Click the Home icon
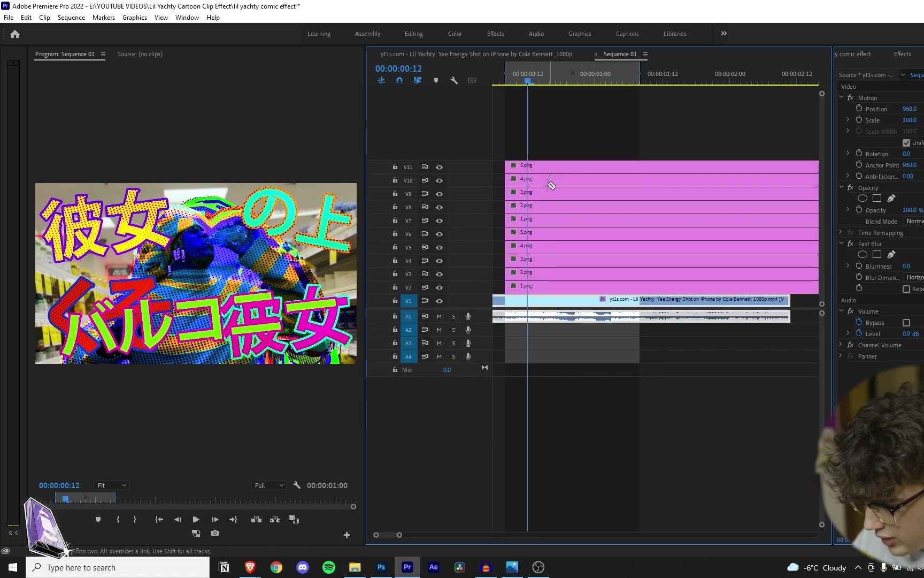 coord(15,34)
